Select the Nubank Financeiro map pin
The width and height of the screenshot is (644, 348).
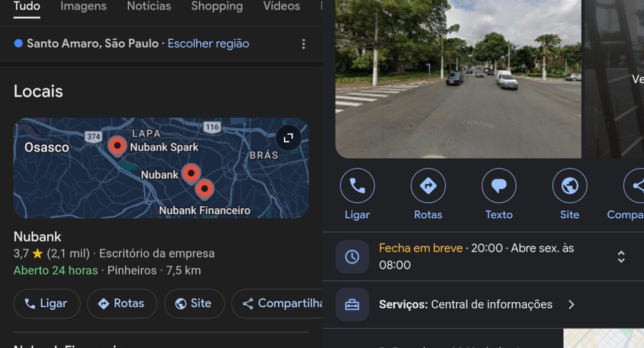point(204,189)
